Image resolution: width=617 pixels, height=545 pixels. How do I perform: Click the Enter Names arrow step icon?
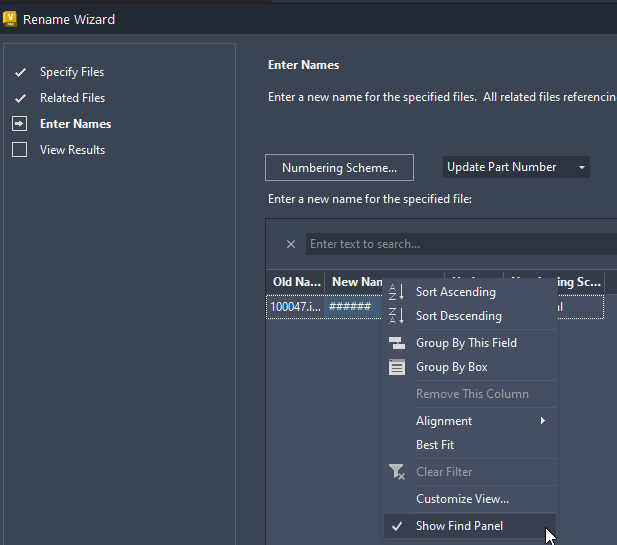point(20,124)
